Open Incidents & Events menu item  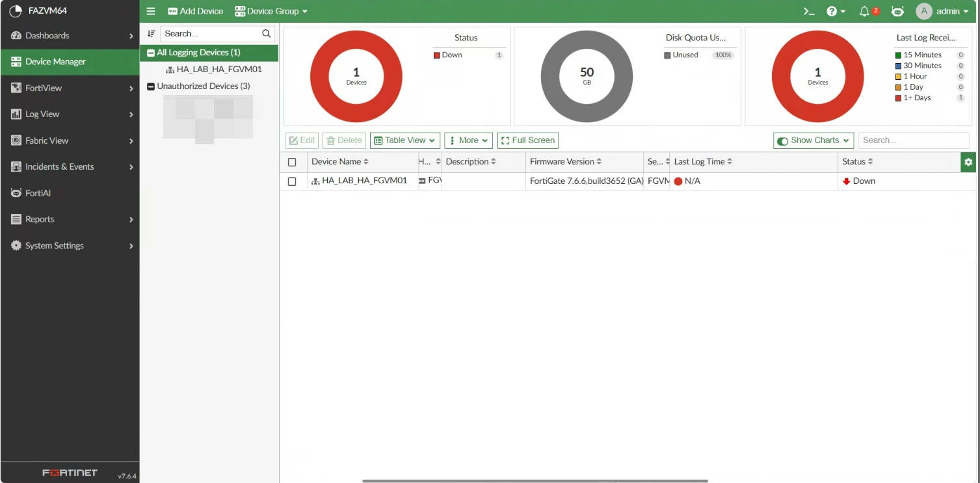(70, 167)
